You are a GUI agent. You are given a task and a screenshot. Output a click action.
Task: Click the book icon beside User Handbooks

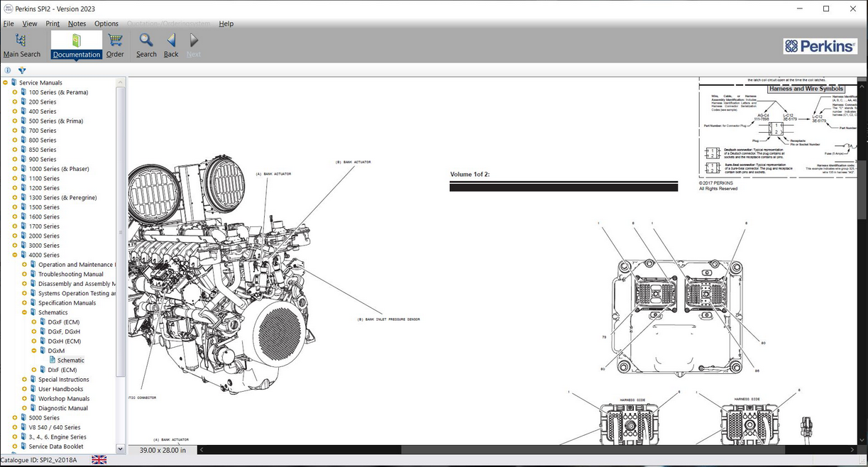click(33, 389)
